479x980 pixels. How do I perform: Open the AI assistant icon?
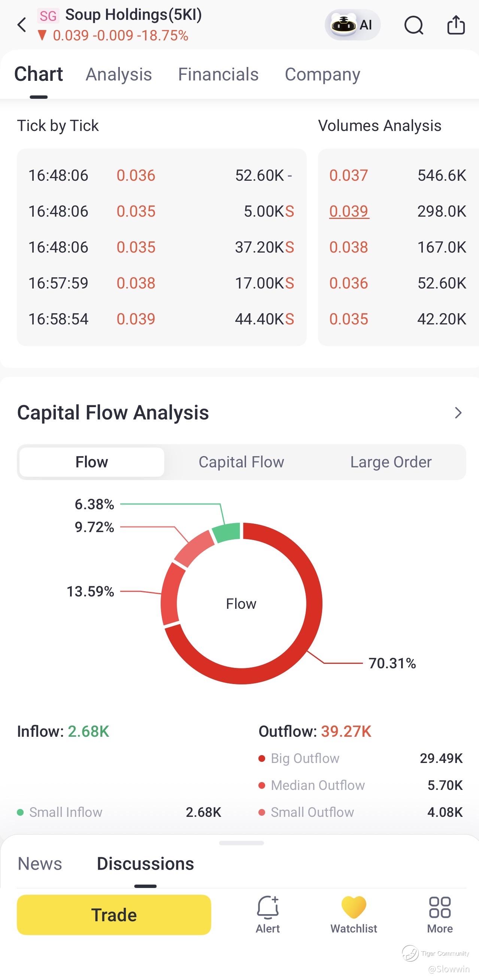coord(352,25)
